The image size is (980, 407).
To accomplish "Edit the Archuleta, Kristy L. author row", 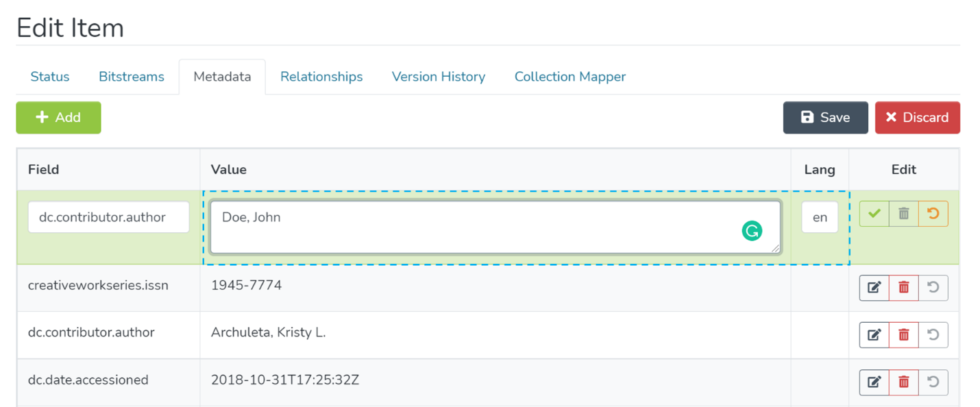I will tap(874, 335).
